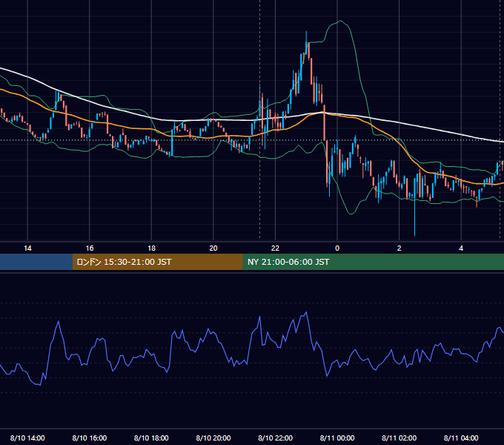
Task: Click the 8/11 00:00 time label
Action: (x=337, y=438)
